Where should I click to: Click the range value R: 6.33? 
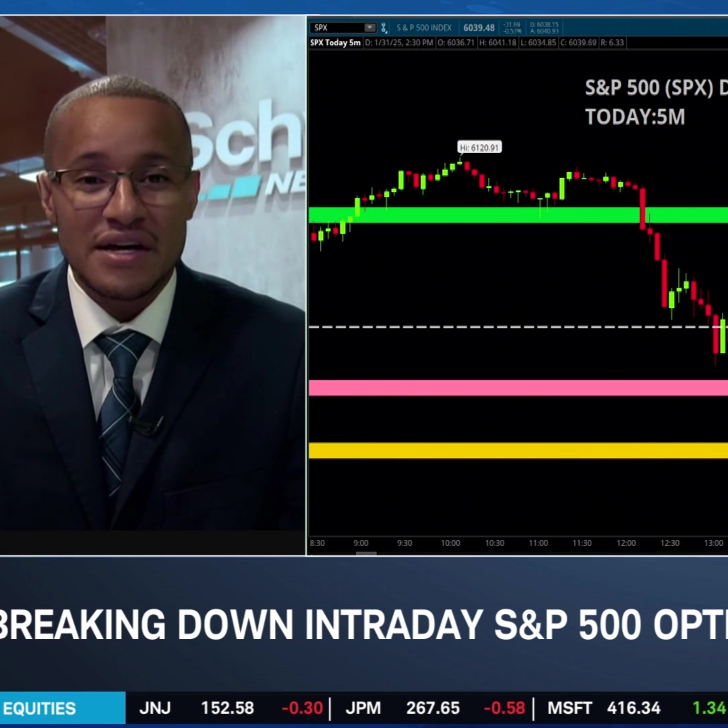[x=612, y=42]
